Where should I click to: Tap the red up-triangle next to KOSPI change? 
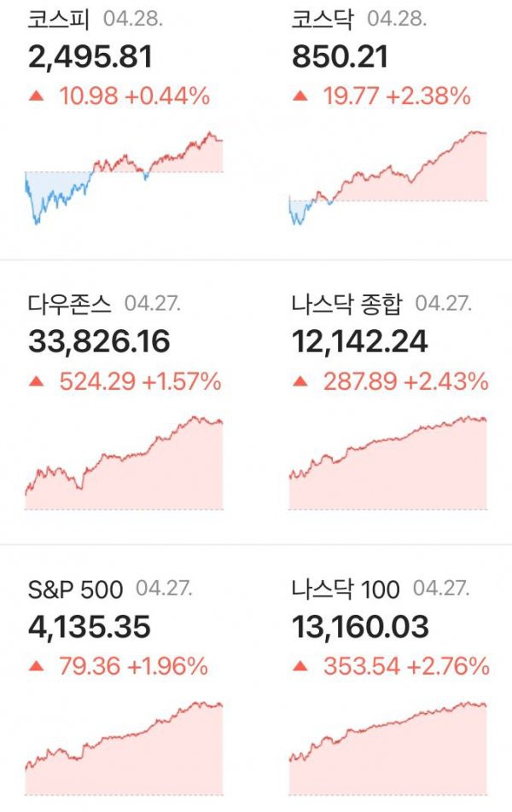[37, 96]
